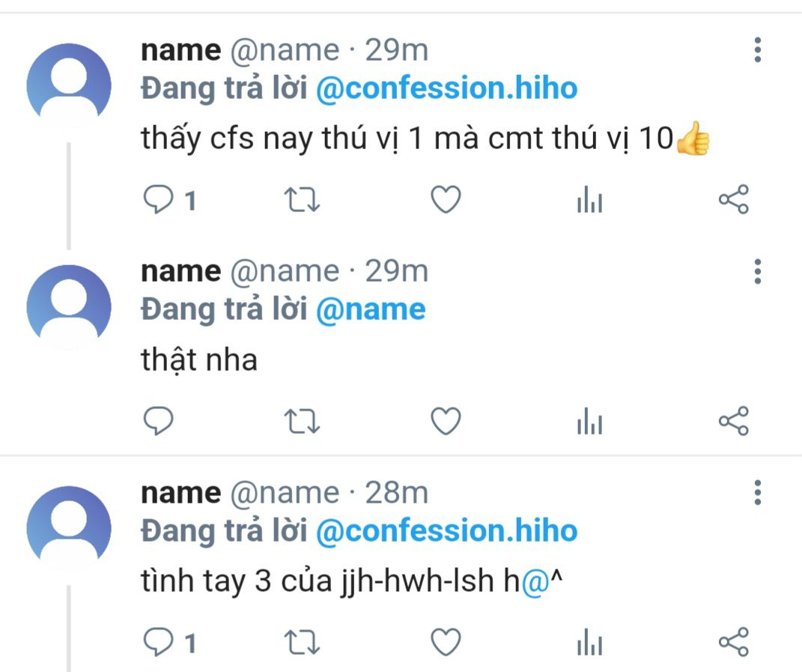Share the 'tình tay 3' tweet

(x=733, y=642)
